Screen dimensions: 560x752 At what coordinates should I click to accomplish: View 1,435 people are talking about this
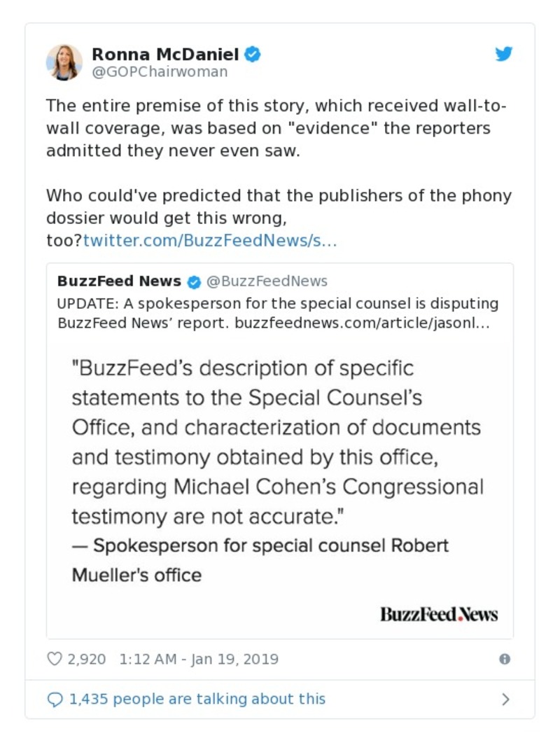tap(197, 699)
